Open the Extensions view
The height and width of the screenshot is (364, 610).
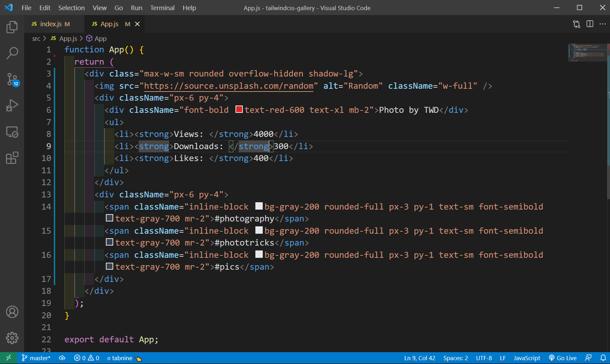[12, 158]
